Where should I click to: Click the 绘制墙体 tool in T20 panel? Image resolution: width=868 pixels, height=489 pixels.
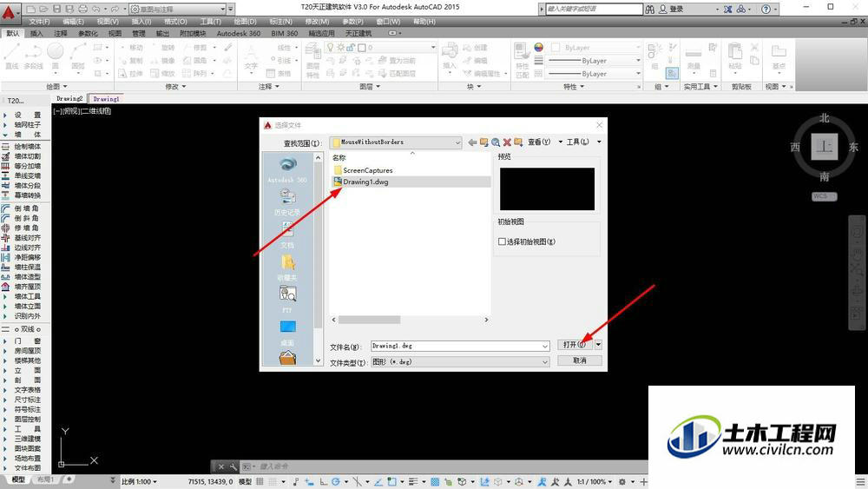pyautogui.click(x=27, y=146)
